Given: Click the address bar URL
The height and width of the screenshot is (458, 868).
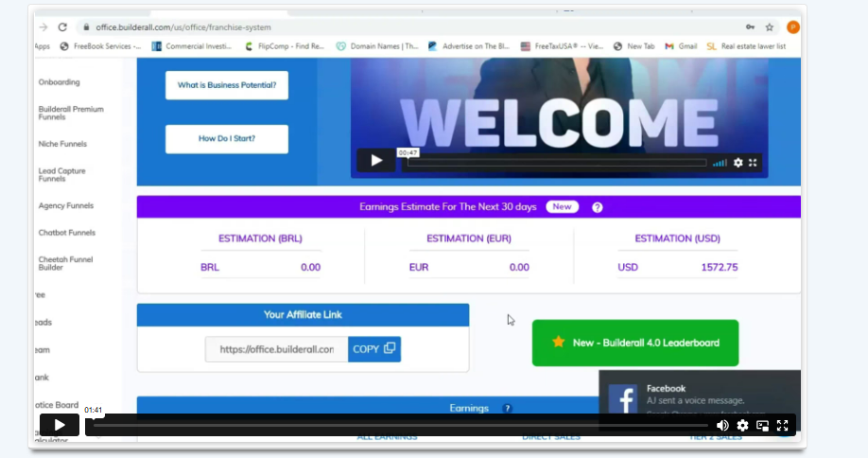Looking at the screenshot, I should (183, 27).
